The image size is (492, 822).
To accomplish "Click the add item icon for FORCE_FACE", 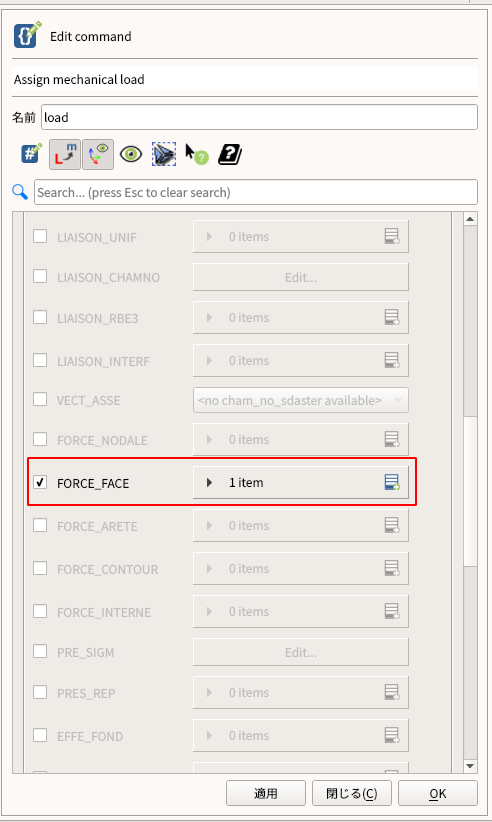I will (x=392, y=482).
